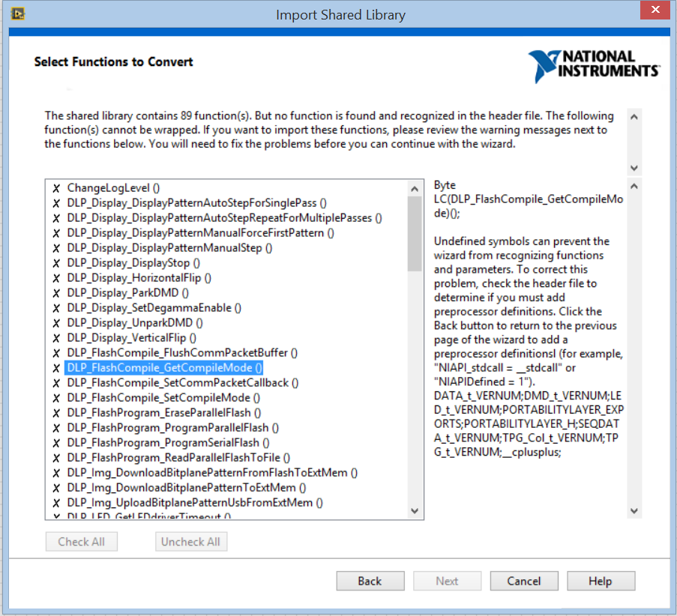Click function list scroll down arrow
This screenshot has width=677, height=616.
[415, 511]
